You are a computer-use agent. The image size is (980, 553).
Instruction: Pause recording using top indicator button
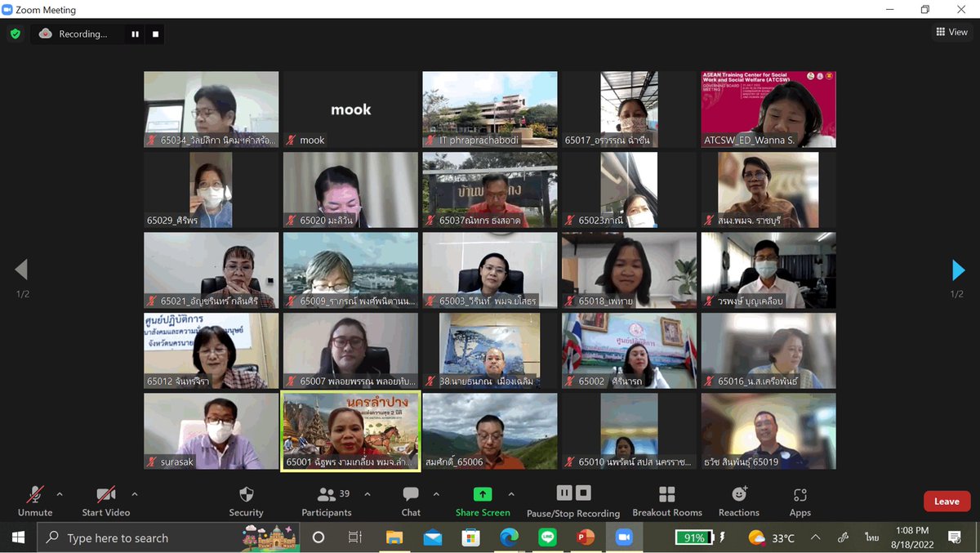[x=135, y=34]
